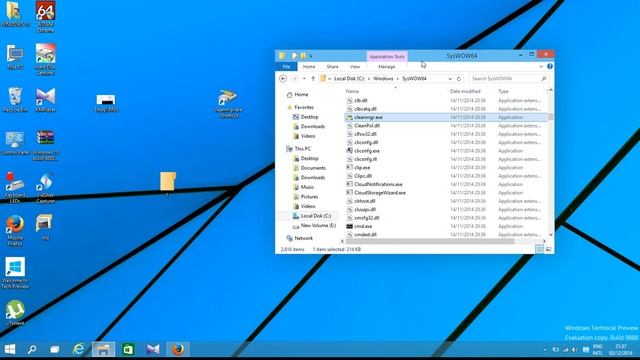Select the cleanmgr.exe shortcut on desktop

(228, 104)
